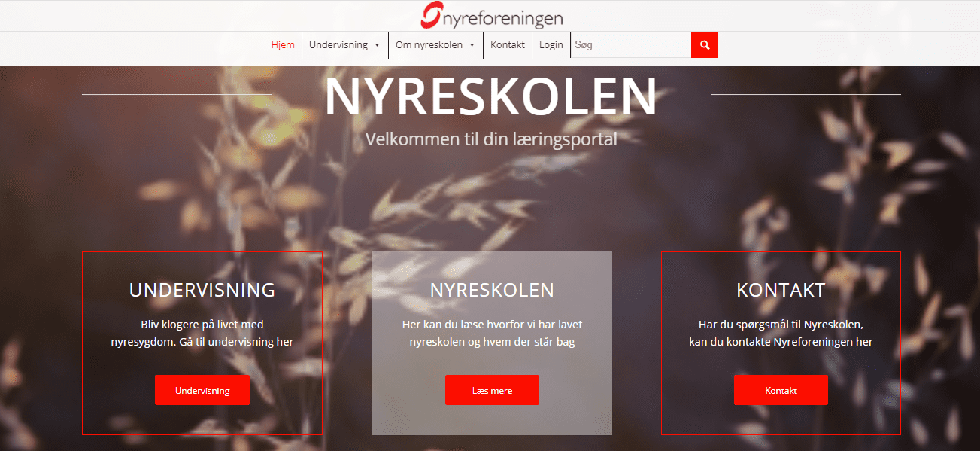The height and width of the screenshot is (451, 980).
Task: Expand the Om nyreskolen dropdown arrow
Action: [x=472, y=45]
